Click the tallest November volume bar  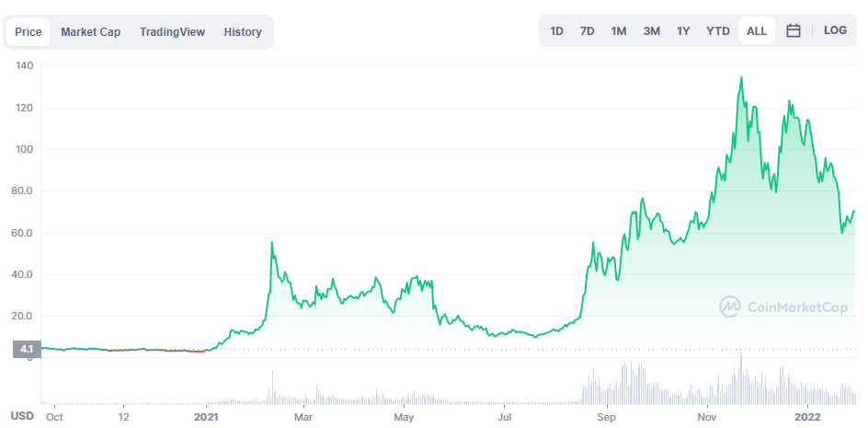(x=741, y=378)
